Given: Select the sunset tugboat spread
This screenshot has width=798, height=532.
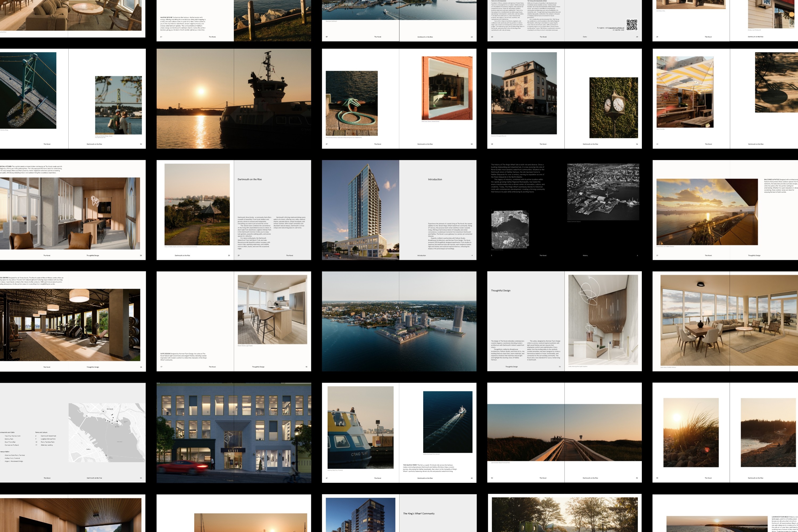Looking at the screenshot, I should (234, 98).
